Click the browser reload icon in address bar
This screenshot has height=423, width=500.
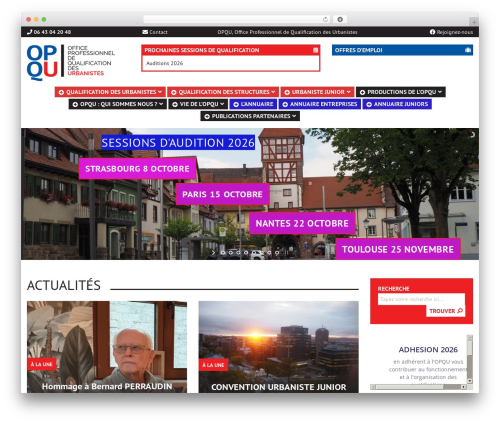325,19
